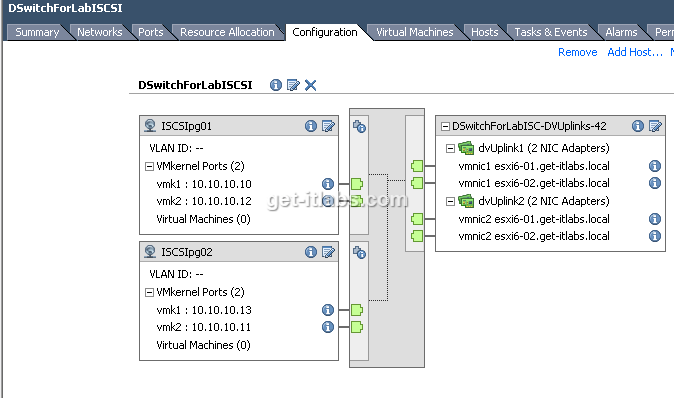View info for vmk1 10.10.10.10
The width and height of the screenshot is (674, 398).
[x=328, y=184]
